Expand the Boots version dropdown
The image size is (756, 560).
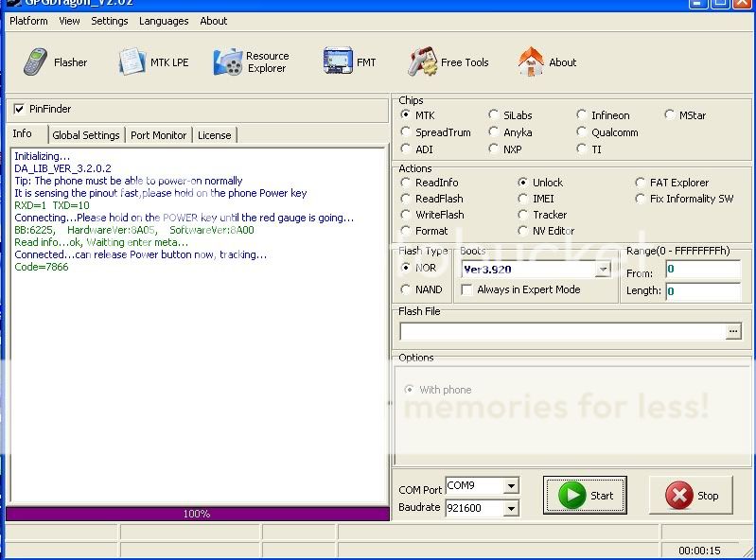pyautogui.click(x=603, y=270)
